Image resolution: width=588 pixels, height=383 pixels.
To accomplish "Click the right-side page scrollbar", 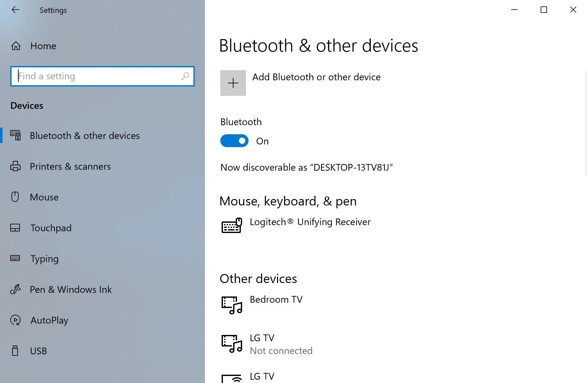I will point(586,123).
